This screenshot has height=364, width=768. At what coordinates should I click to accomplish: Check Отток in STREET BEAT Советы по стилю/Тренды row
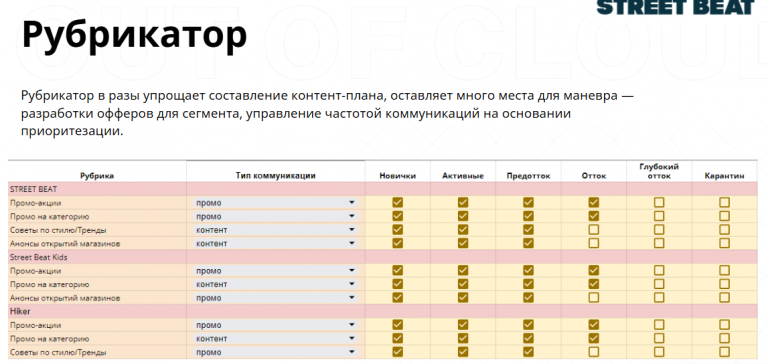coord(594,229)
